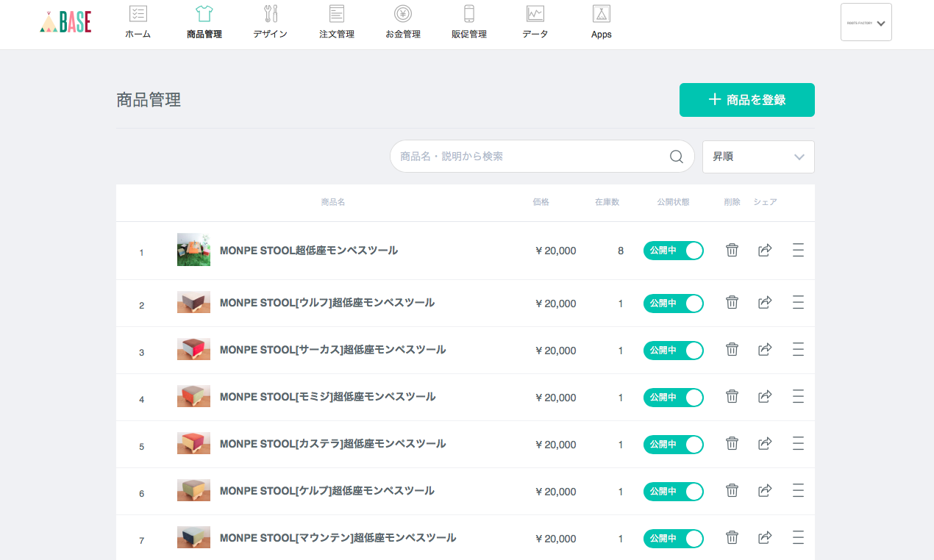Click the magnifier search icon
The image size is (934, 560).
[x=677, y=157]
